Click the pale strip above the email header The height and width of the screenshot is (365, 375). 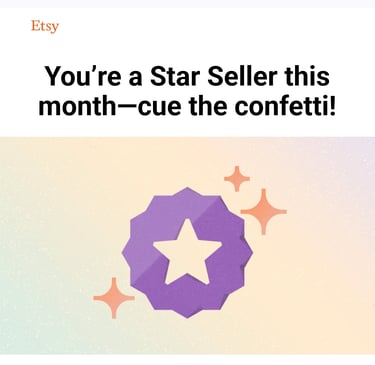point(187,4)
